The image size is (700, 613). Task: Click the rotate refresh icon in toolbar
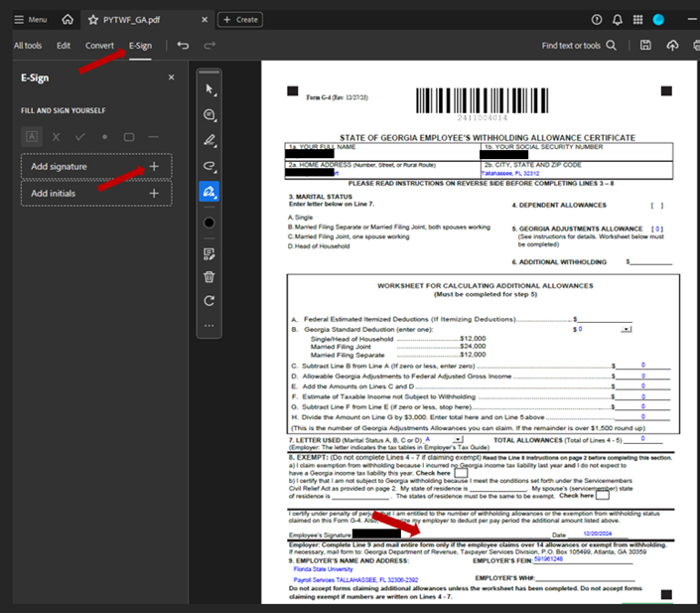coord(210,301)
